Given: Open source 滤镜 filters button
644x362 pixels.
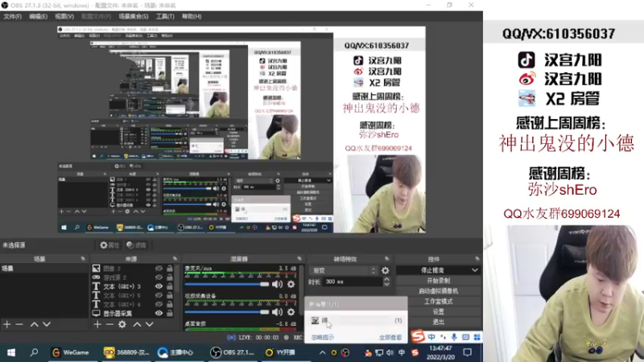Looking at the screenshot, I should click(x=136, y=245).
